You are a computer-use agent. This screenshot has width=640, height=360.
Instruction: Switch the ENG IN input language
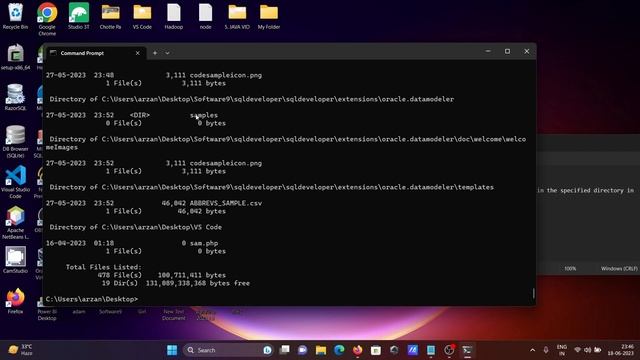click(x=562, y=350)
